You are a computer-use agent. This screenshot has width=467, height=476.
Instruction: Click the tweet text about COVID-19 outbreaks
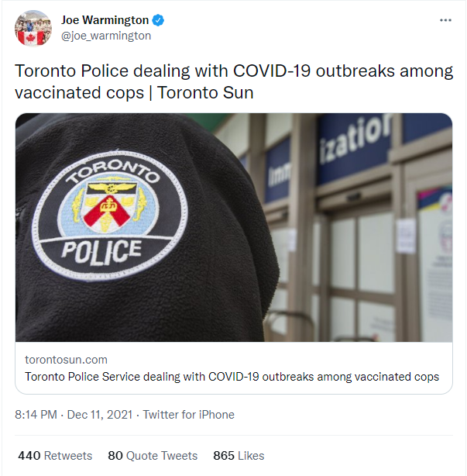234,81
